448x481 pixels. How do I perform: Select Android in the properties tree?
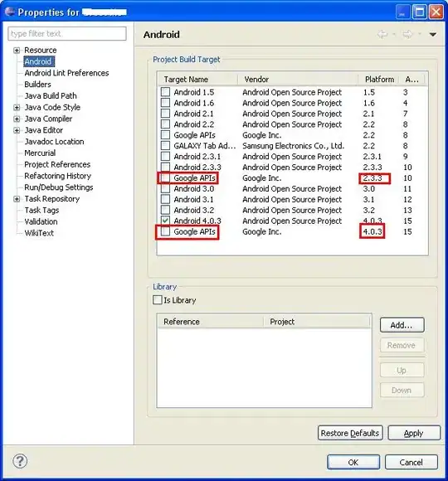(x=38, y=61)
